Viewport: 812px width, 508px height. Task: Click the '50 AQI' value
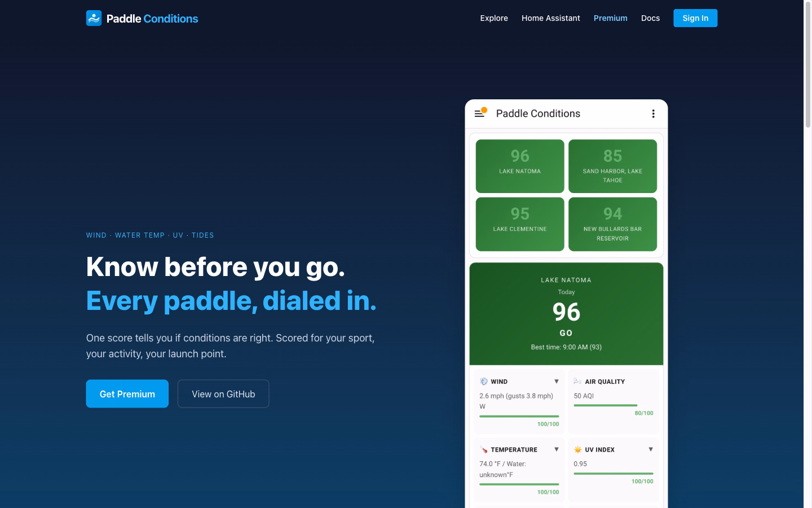(x=584, y=396)
